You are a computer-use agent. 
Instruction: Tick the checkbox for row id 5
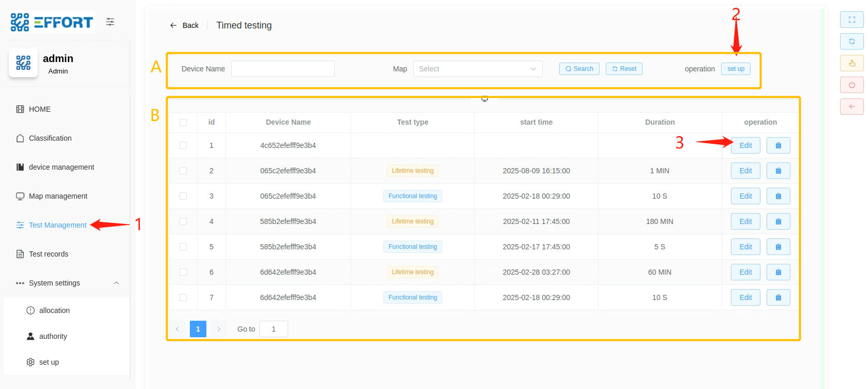click(183, 247)
